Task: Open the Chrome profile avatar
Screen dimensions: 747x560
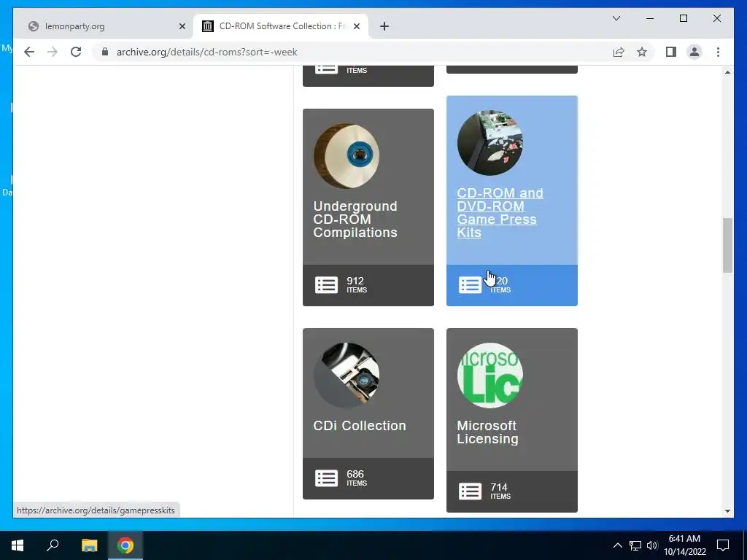Action: [x=694, y=52]
